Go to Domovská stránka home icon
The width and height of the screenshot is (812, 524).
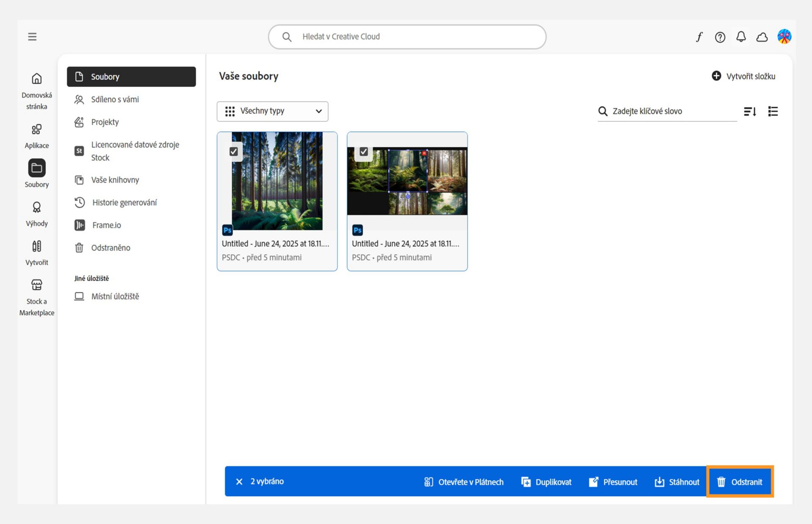coord(37,79)
